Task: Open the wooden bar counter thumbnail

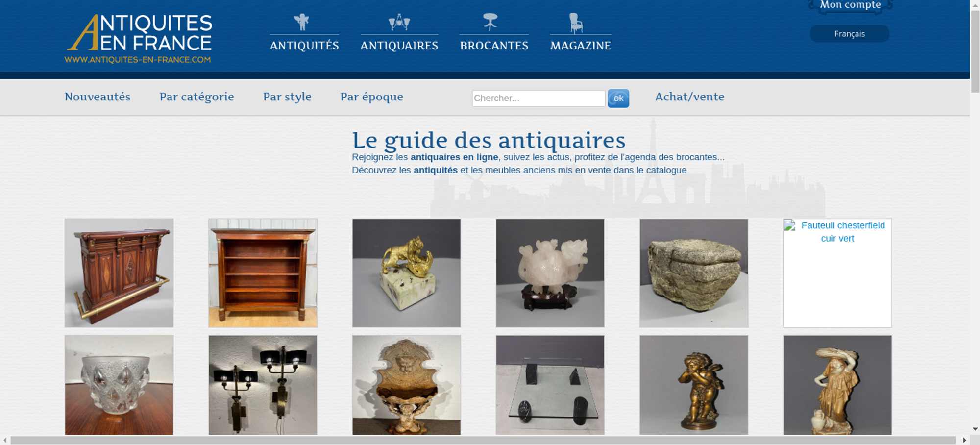Action: (119, 273)
